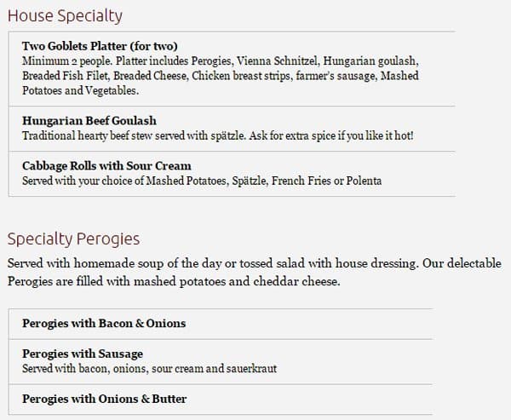Choose Cabbage Rolls with Sour Cream
The width and height of the screenshot is (511, 420).
pos(106,166)
